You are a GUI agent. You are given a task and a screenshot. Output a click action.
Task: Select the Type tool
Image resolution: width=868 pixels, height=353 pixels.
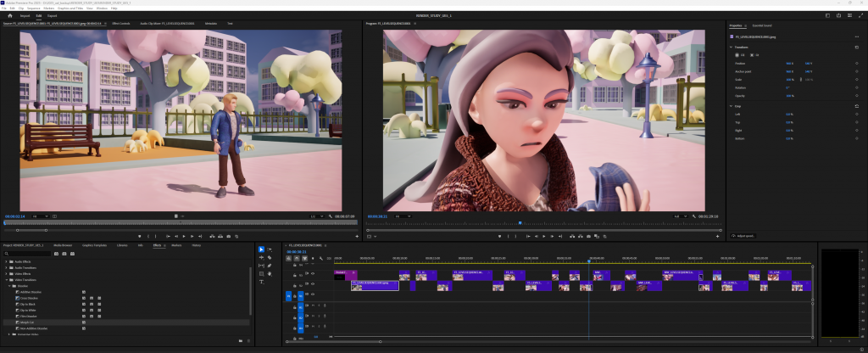point(261,282)
